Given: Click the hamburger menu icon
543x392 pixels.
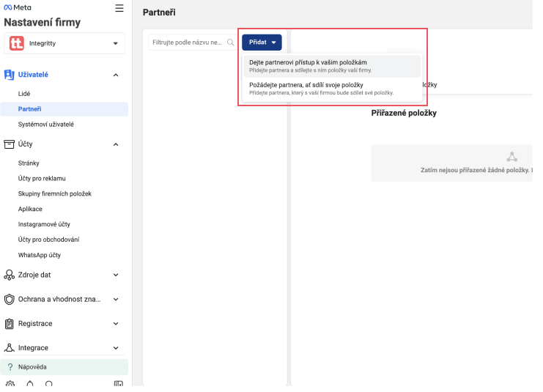Looking at the screenshot, I should click(119, 8).
